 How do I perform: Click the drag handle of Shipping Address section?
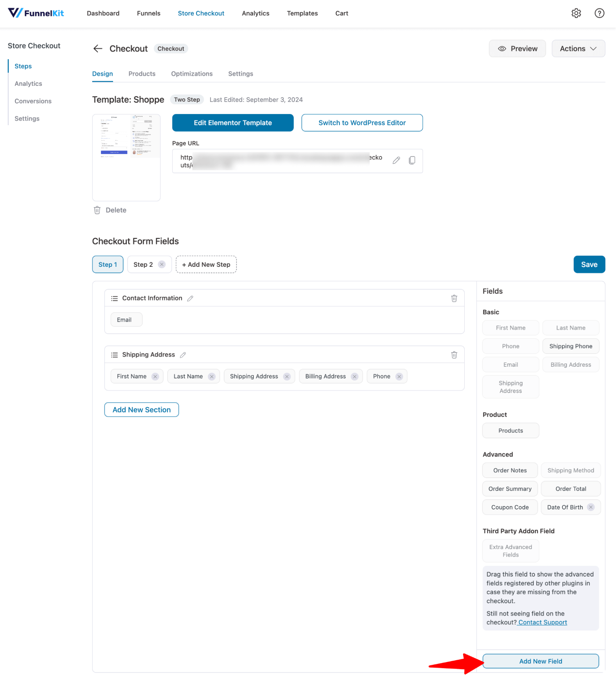coord(114,355)
